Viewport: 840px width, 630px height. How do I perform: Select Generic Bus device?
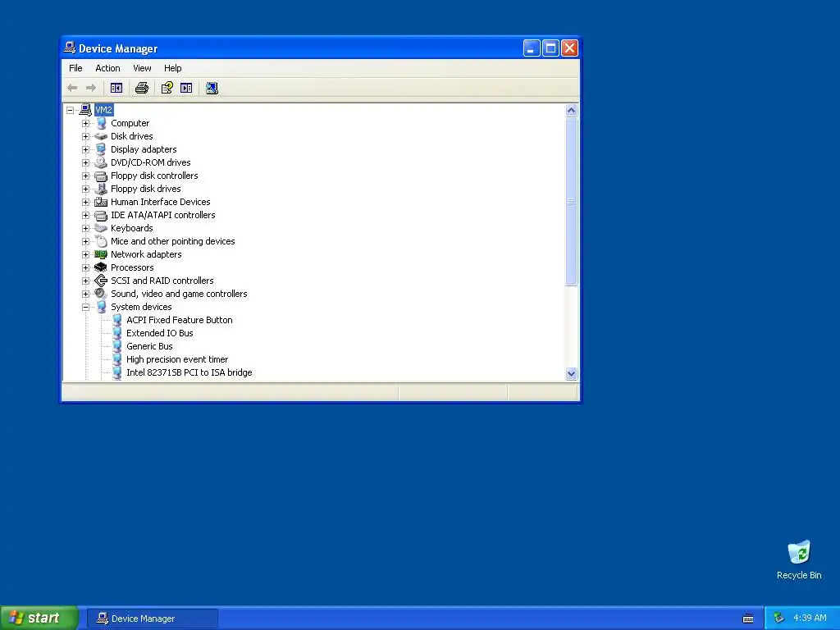pos(149,346)
